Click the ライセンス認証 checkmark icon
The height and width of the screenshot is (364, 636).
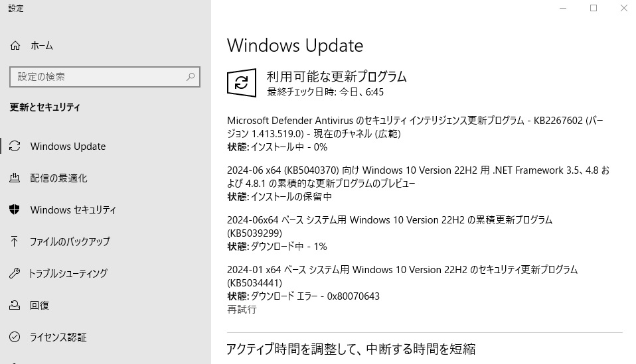[x=15, y=337]
